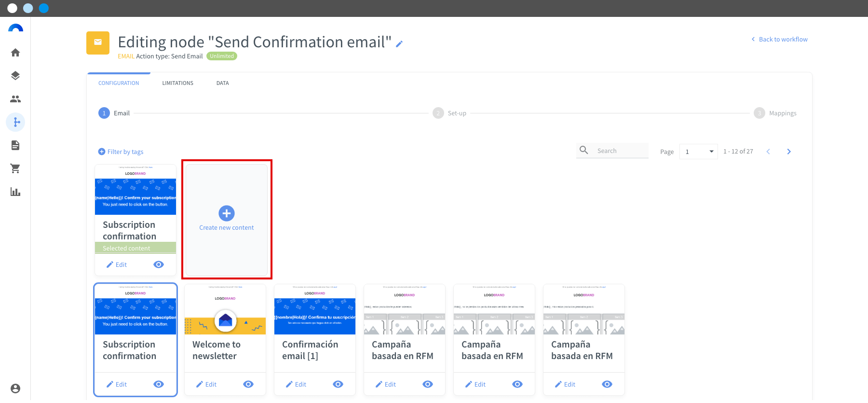Image resolution: width=868 pixels, height=403 pixels.
Task: Edit the first Campaña basada en RFM card
Action: pyautogui.click(x=386, y=384)
